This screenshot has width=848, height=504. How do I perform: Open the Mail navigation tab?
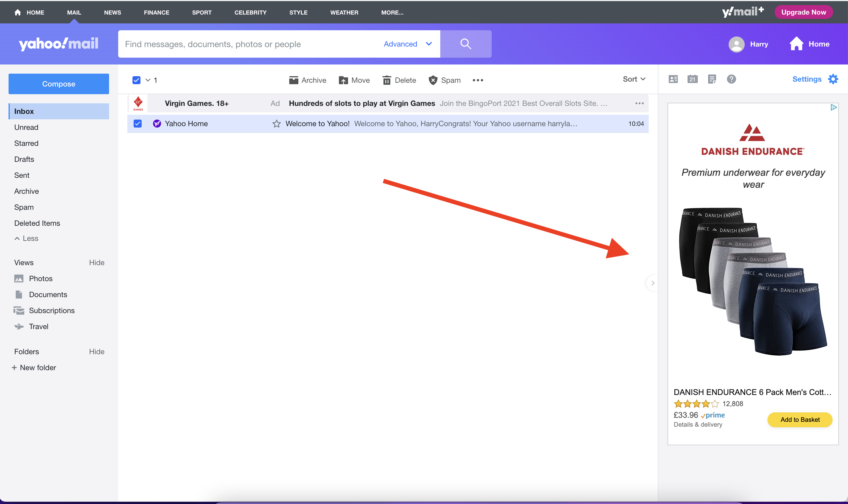(x=73, y=12)
